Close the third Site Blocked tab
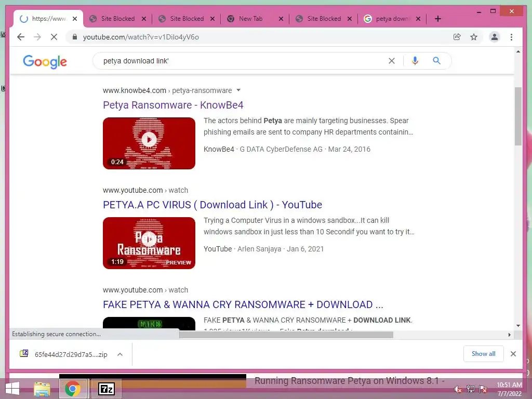532x399 pixels. coord(350,19)
